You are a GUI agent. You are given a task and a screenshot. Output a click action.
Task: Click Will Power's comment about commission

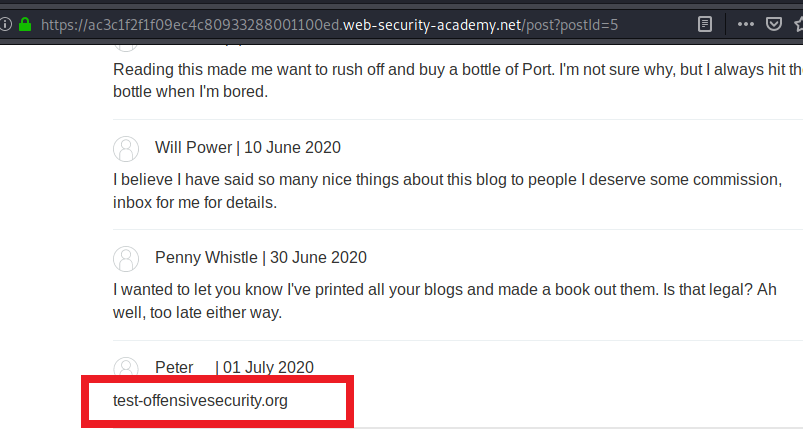pyautogui.click(x=448, y=191)
